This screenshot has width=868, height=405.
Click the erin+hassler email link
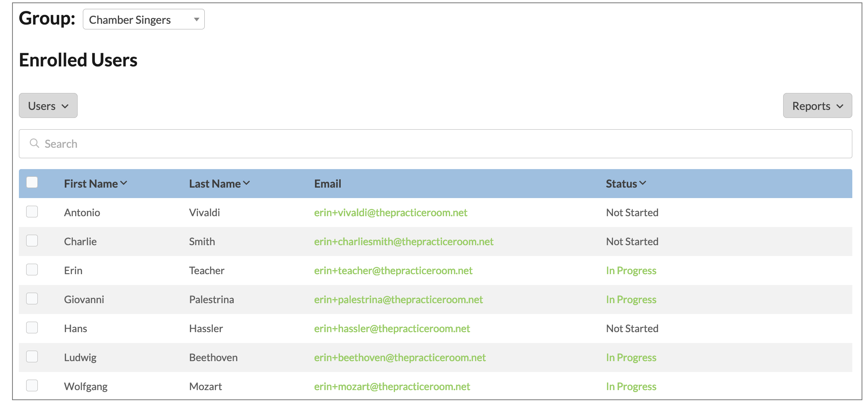click(x=392, y=329)
